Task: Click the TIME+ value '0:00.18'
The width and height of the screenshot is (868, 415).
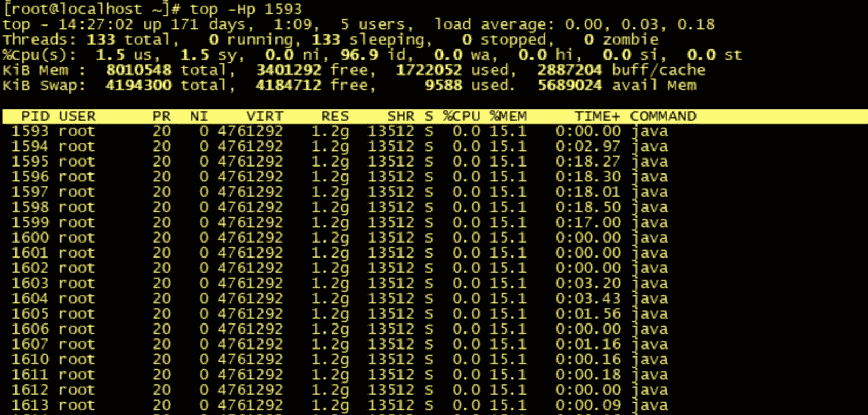Action: point(588,375)
